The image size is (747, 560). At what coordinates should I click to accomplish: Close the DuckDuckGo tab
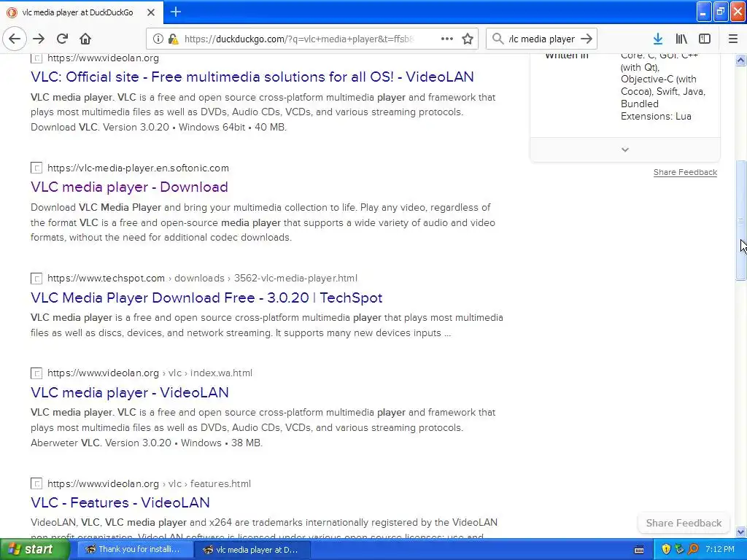(x=151, y=12)
